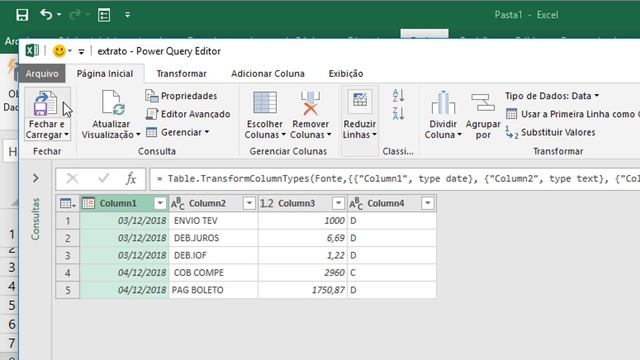Expand Remover Colunas dropdown arrow
Image resolution: width=640 pixels, height=360 pixels.
329,135
